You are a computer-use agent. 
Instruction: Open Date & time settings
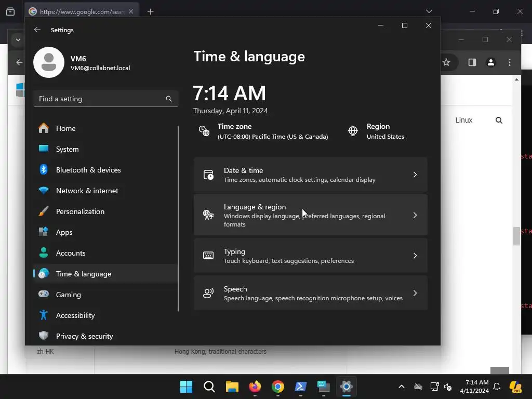tap(311, 175)
